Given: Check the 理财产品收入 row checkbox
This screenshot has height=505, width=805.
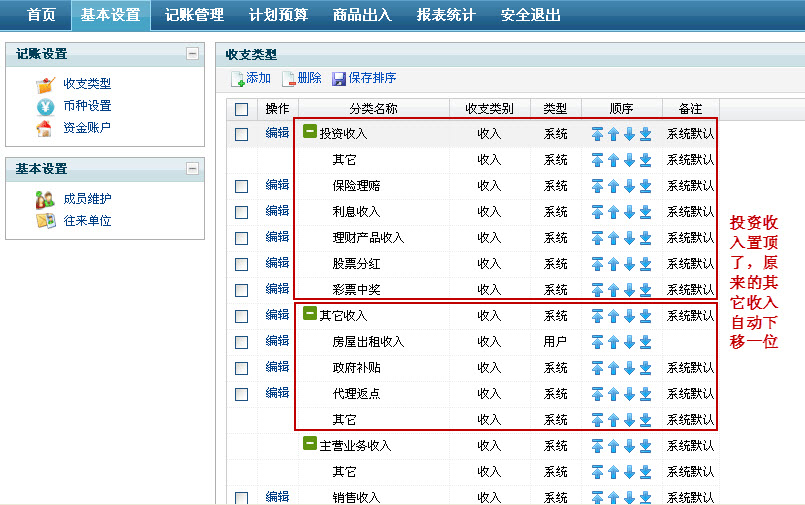Looking at the screenshot, I should click(241, 239).
